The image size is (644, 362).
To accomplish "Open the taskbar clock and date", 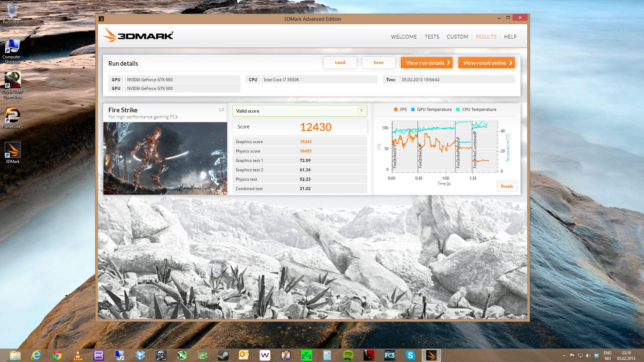I will 626,356.
